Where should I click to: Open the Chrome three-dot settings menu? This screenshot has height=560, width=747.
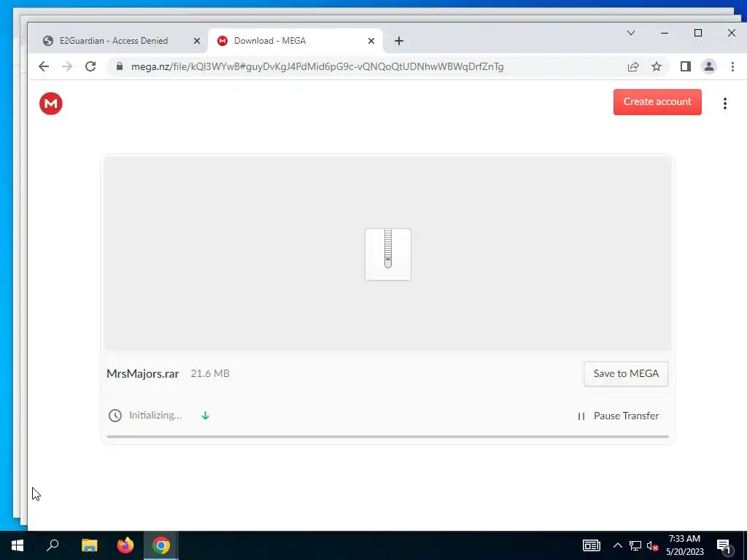click(x=732, y=66)
